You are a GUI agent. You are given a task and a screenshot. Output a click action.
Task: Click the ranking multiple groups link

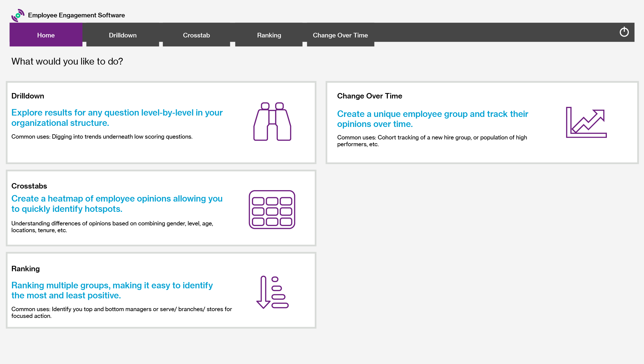(112, 290)
